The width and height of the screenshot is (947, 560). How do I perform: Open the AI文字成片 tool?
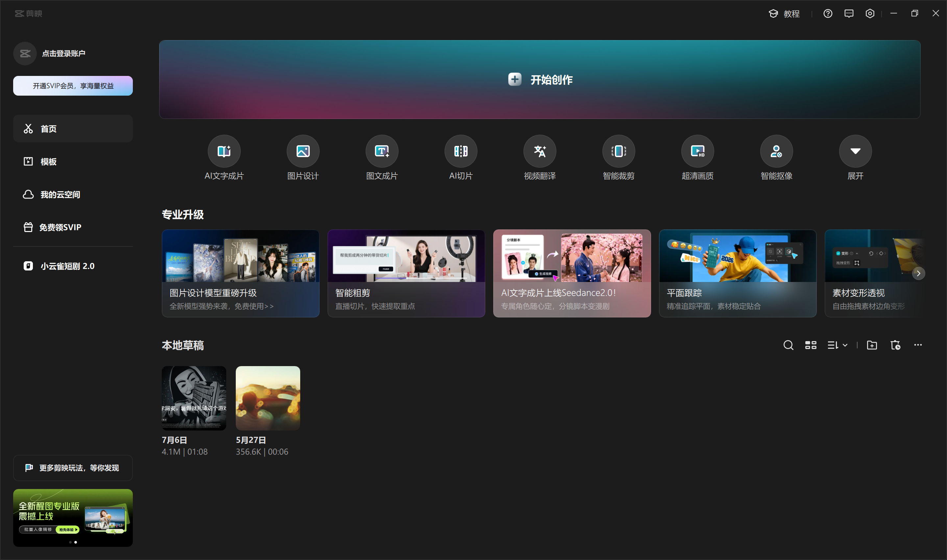click(x=224, y=151)
